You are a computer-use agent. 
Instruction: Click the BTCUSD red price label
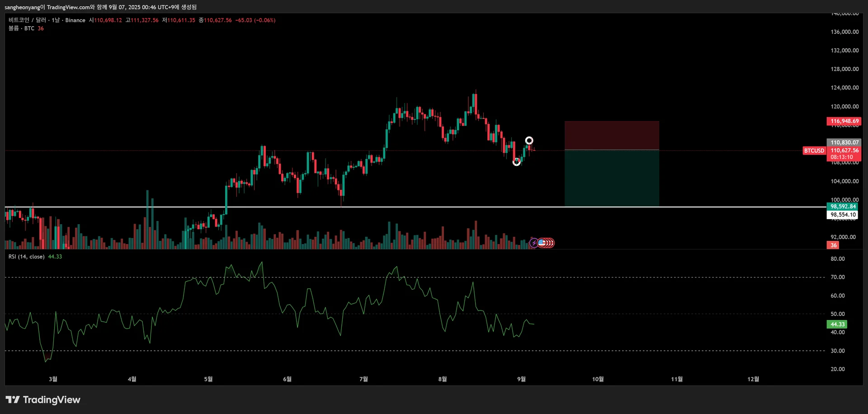click(x=814, y=151)
